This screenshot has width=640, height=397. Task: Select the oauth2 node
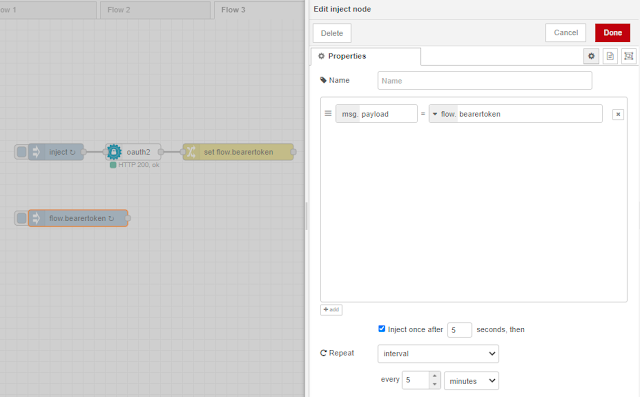(133, 152)
